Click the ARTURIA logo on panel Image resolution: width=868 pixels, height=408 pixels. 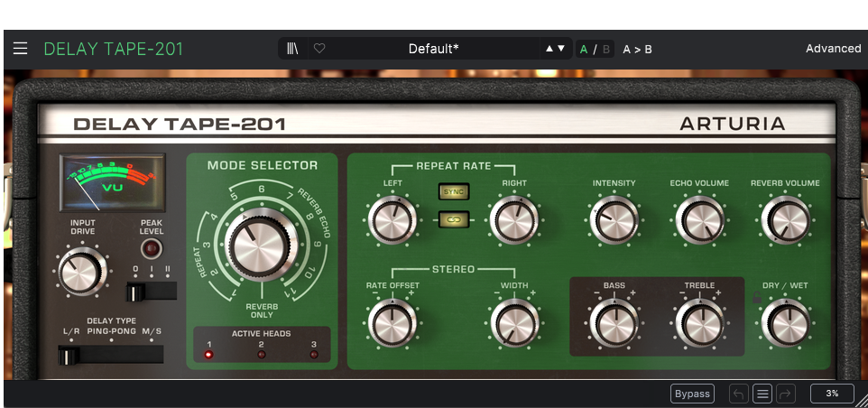click(733, 124)
